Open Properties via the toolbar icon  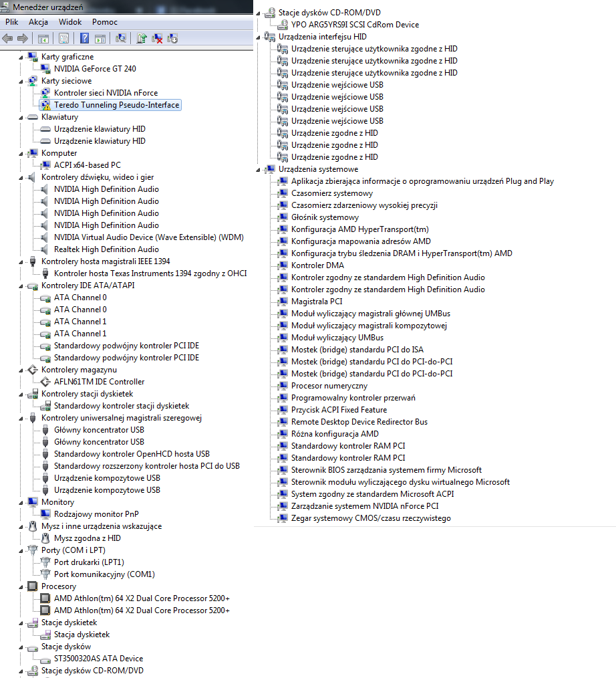tap(64, 39)
